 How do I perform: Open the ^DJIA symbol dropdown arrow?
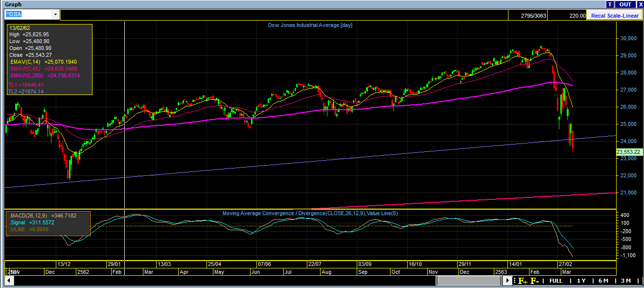[x=55, y=15]
